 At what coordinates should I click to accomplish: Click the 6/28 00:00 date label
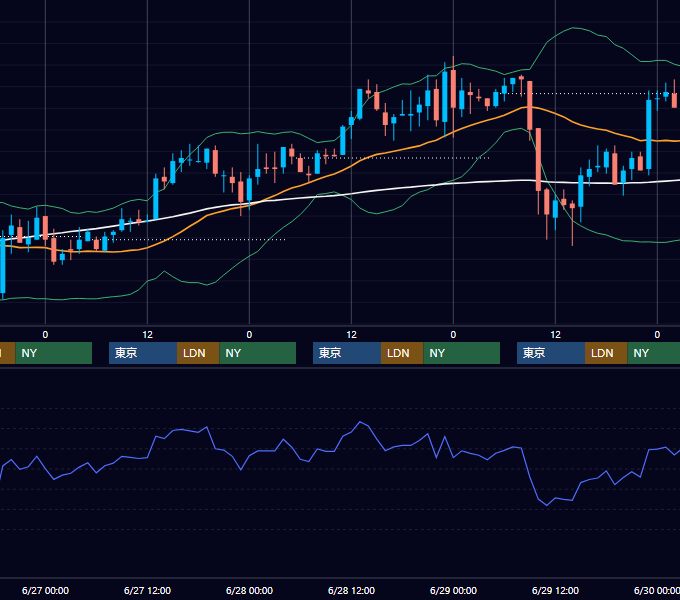[249, 590]
